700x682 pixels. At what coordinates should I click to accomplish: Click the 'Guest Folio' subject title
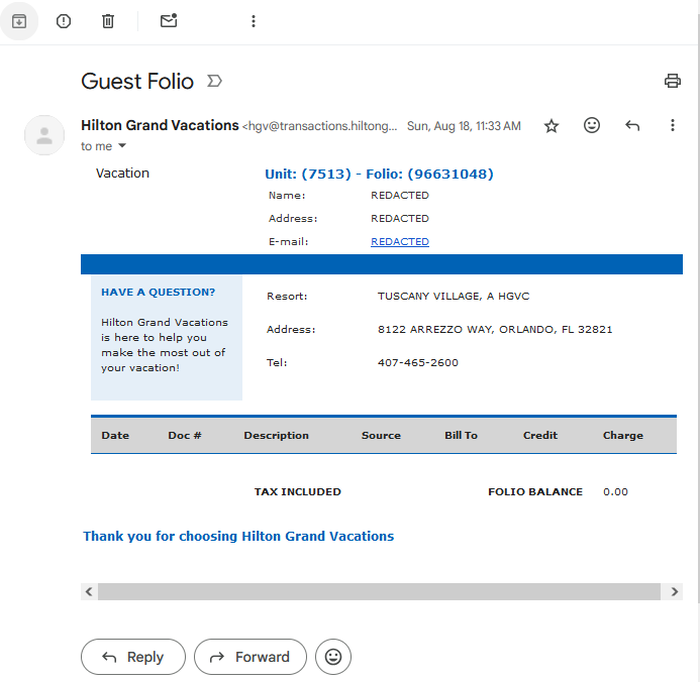pyautogui.click(x=137, y=81)
